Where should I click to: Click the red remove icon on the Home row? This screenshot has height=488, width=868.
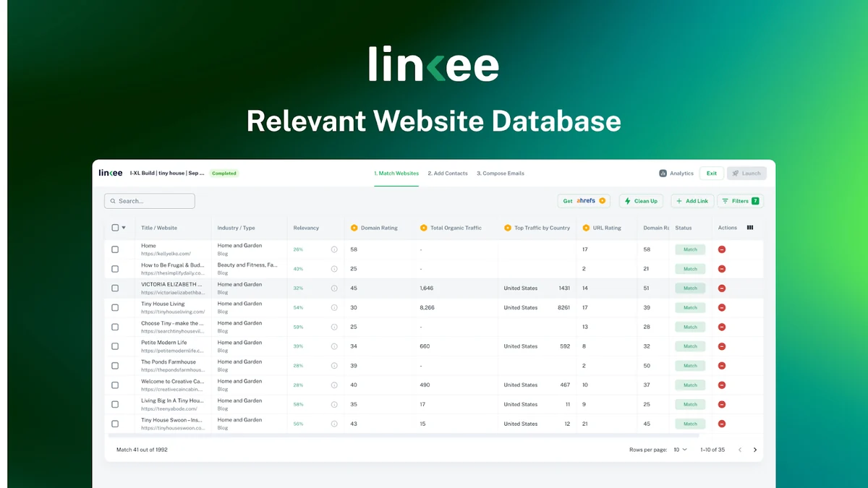coord(720,249)
